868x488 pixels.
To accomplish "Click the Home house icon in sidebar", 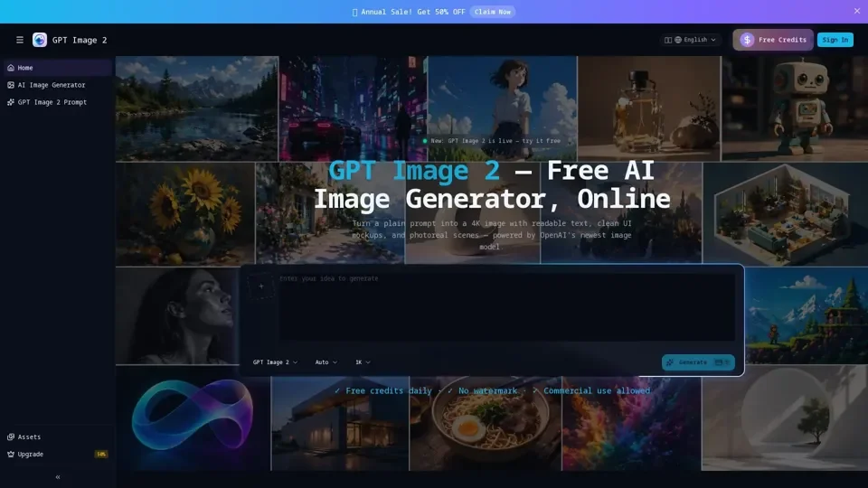I will click(x=11, y=68).
